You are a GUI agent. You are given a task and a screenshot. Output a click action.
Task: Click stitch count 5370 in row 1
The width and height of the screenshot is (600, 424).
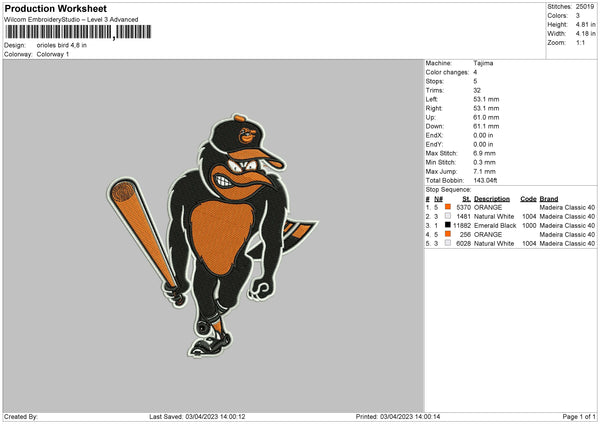point(463,207)
